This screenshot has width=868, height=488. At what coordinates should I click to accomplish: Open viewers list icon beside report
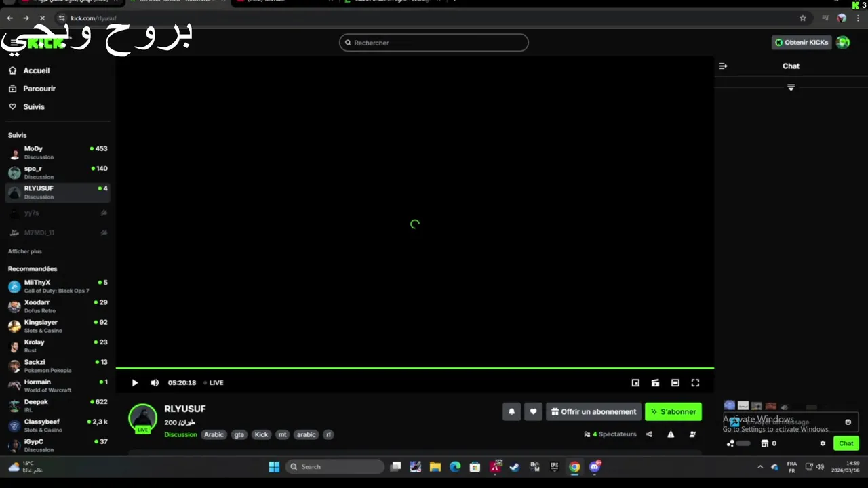(692, 434)
